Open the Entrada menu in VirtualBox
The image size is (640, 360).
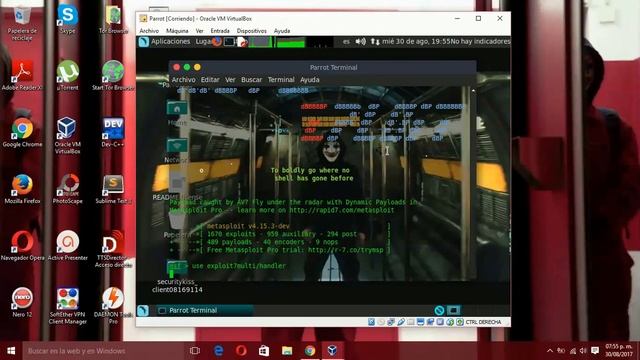[x=220, y=31]
